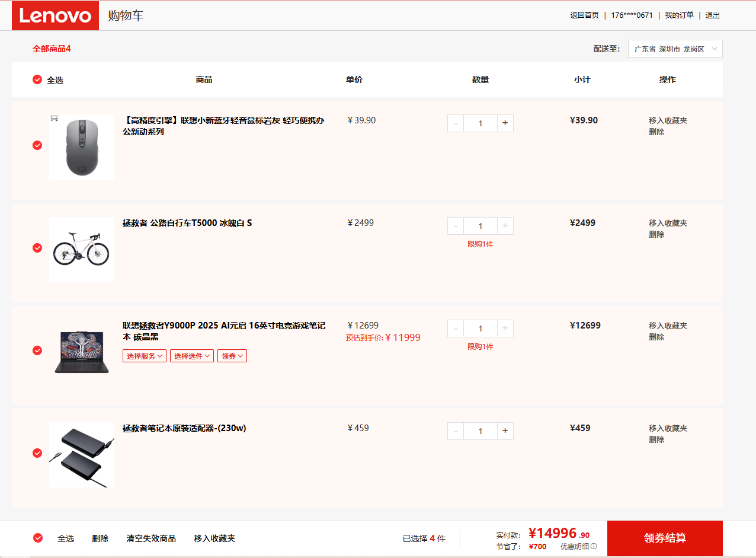Expand the 选择选件 dropdown
Screen dimensions: 756x558
(192, 356)
